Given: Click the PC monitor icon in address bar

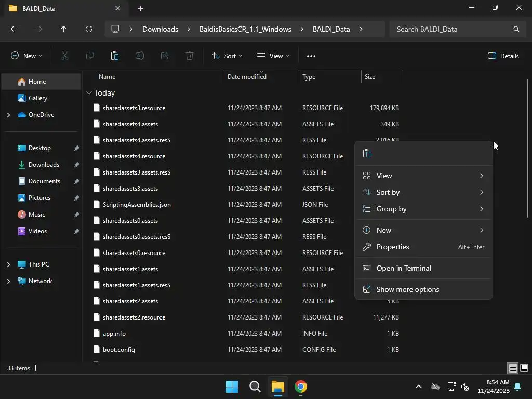Looking at the screenshot, I should (115, 29).
